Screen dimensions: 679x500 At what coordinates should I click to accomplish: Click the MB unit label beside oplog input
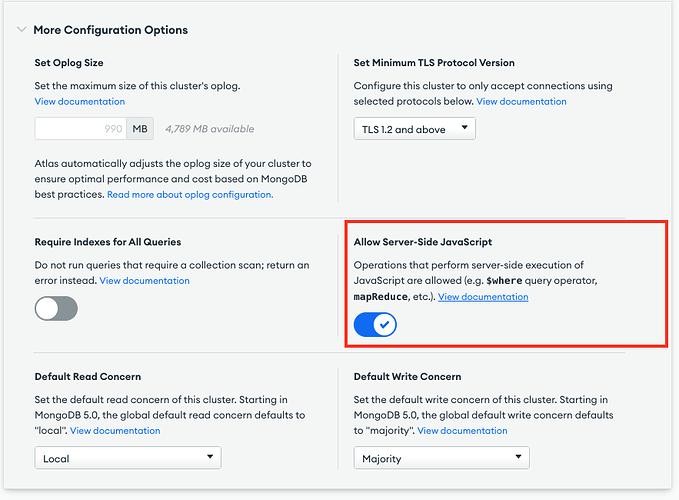pos(140,128)
